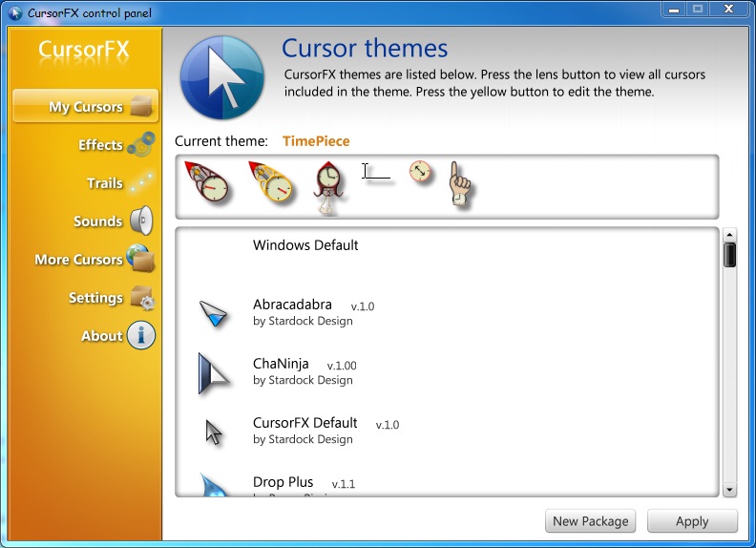Click the ChaNinja dark arrow icon
Image resolution: width=756 pixels, height=548 pixels.
coord(213,373)
